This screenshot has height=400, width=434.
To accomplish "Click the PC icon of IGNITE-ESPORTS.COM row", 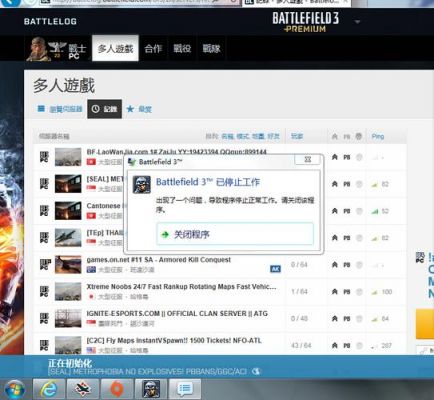I will [x=44, y=318].
